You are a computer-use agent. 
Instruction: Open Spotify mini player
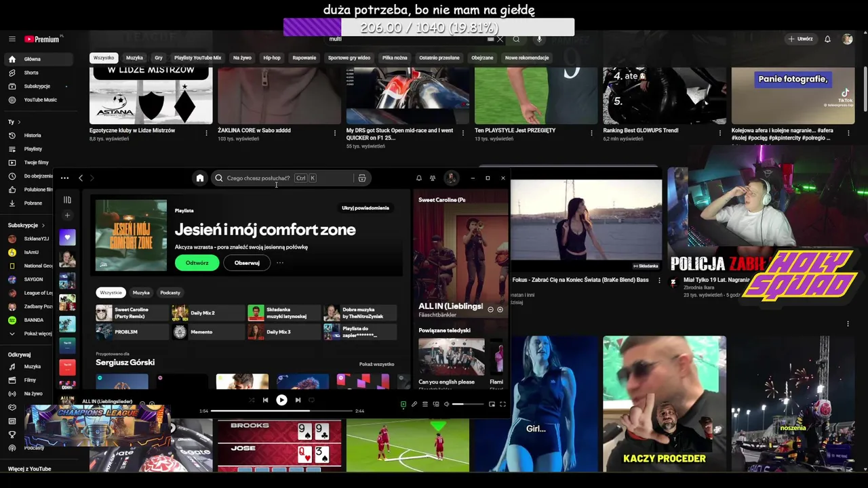[x=492, y=404]
